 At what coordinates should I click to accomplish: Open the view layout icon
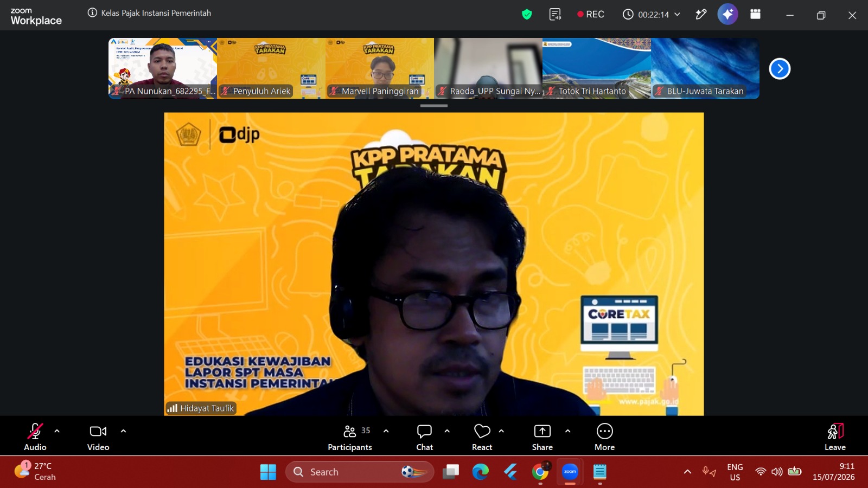[755, 15]
